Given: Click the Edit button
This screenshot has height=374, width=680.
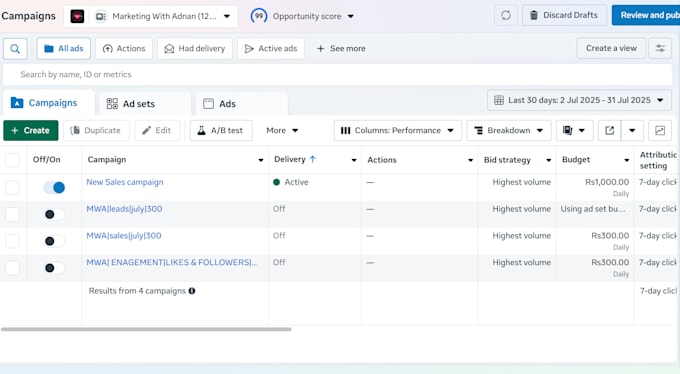Looking at the screenshot, I should tap(157, 131).
